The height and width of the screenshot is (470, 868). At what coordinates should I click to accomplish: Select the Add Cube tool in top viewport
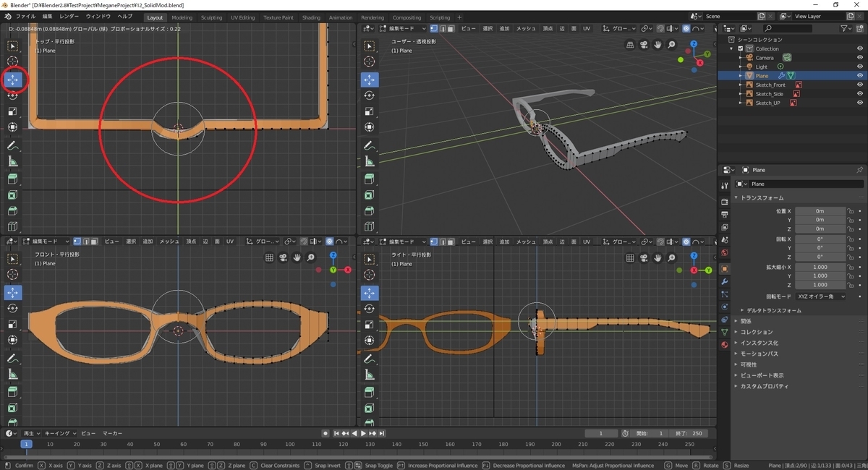pyautogui.click(x=13, y=179)
